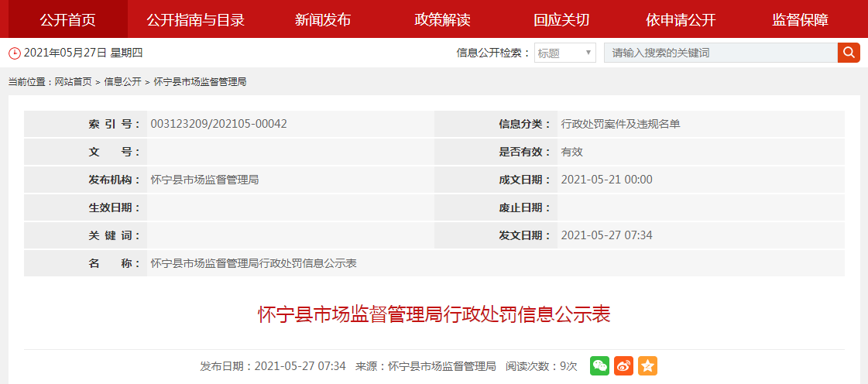Click the orange search magnifier button
868x384 pixels.
tap(849, 53)
